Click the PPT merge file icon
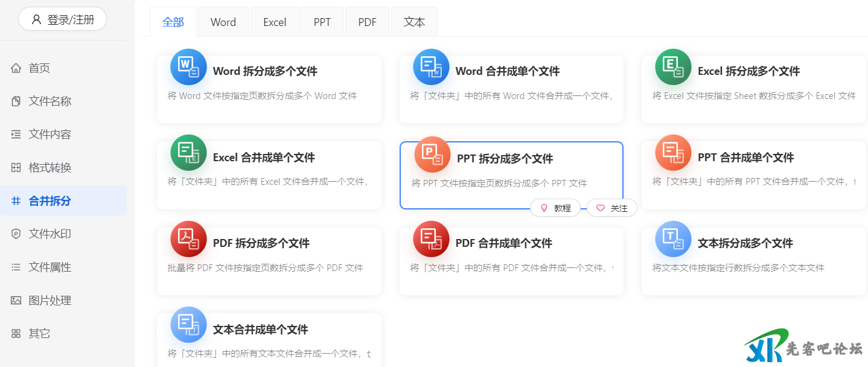 coord(673,153)
